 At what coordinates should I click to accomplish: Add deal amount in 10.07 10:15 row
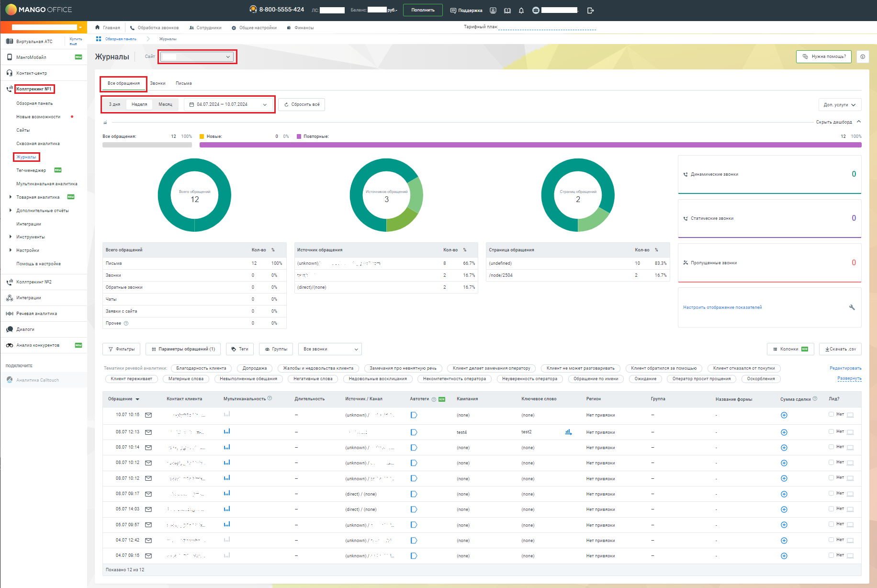tap(784, 415)
